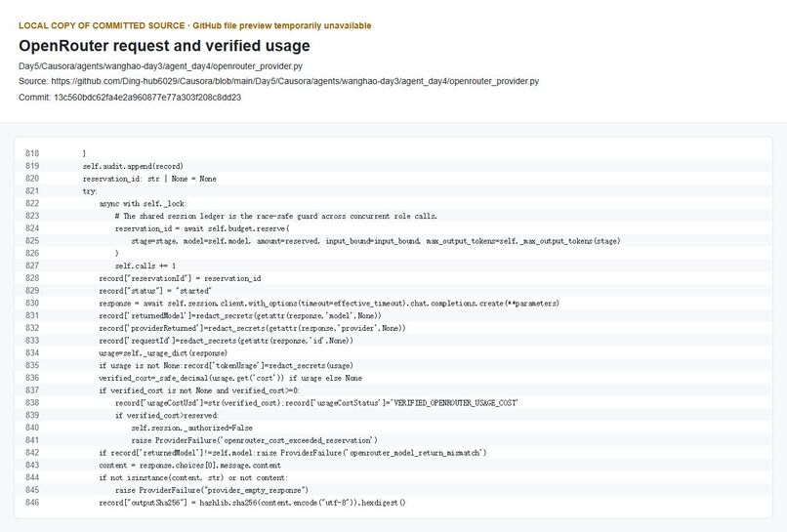Click the GitHub source URL text

(x=295, y=81)
